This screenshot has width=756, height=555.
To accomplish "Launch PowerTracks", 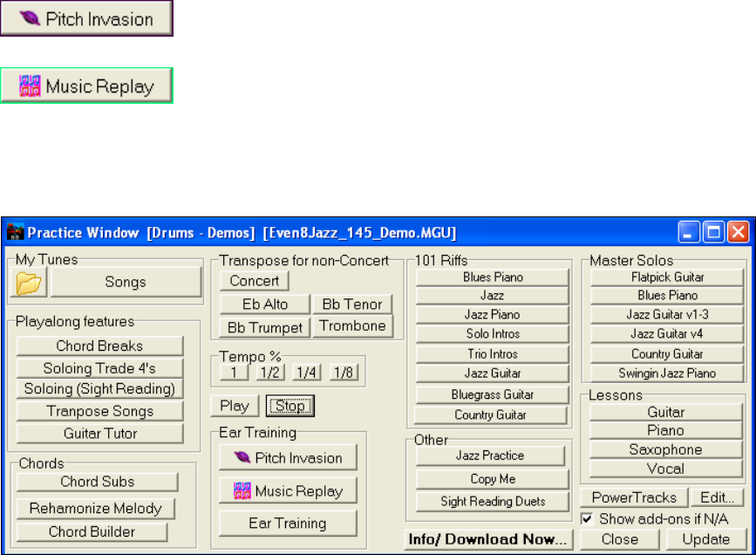I will [634, 497].
